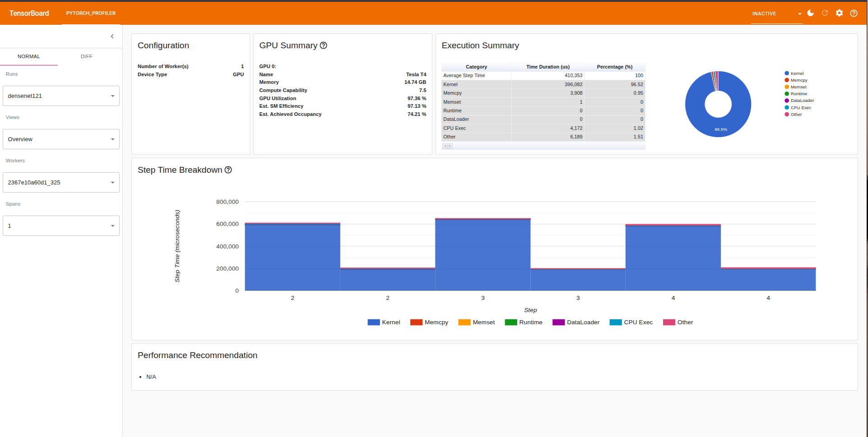Click the next-page arrow under Execution Summary table
The height and width of the screenshot is (437, 868).
450,146
